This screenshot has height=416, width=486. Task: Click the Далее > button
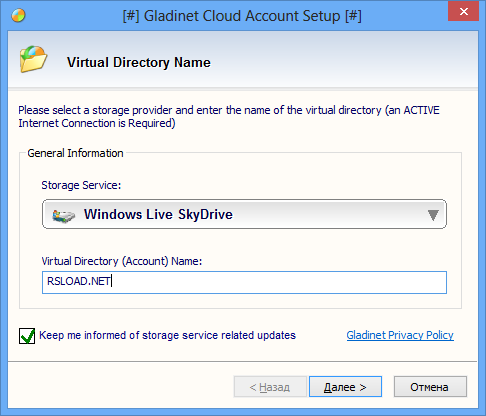[345, 387]
